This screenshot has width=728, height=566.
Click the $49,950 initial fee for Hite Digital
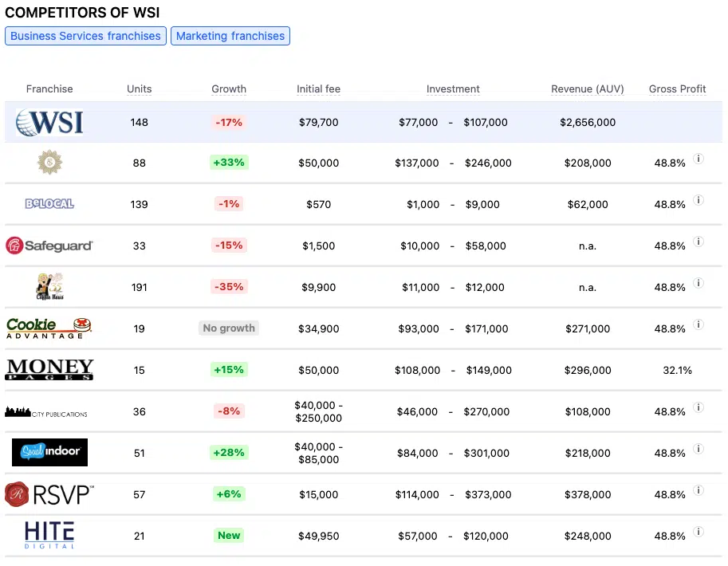coord(318,536)
